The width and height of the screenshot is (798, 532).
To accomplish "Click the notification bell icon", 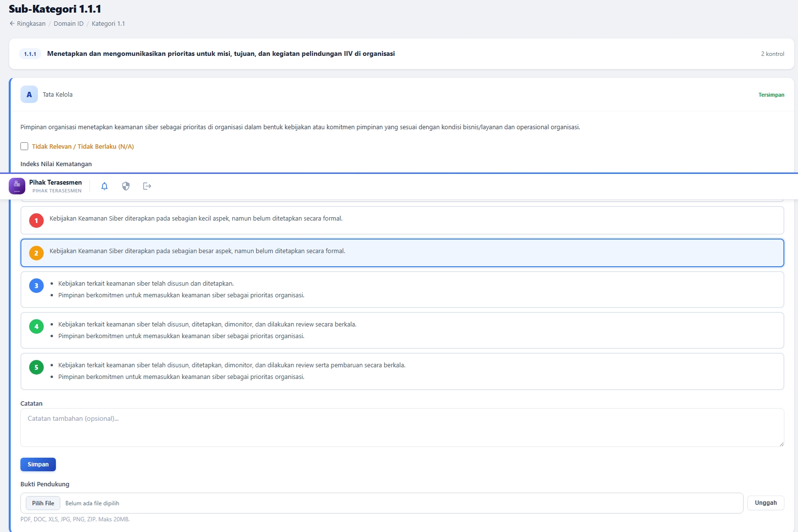I will 104,186.
